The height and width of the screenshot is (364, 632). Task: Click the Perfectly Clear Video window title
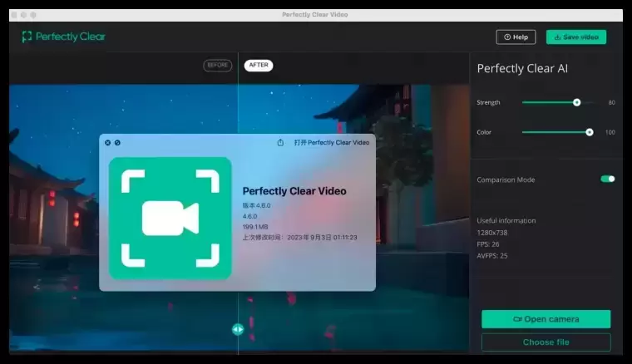(x=315, y=14)
